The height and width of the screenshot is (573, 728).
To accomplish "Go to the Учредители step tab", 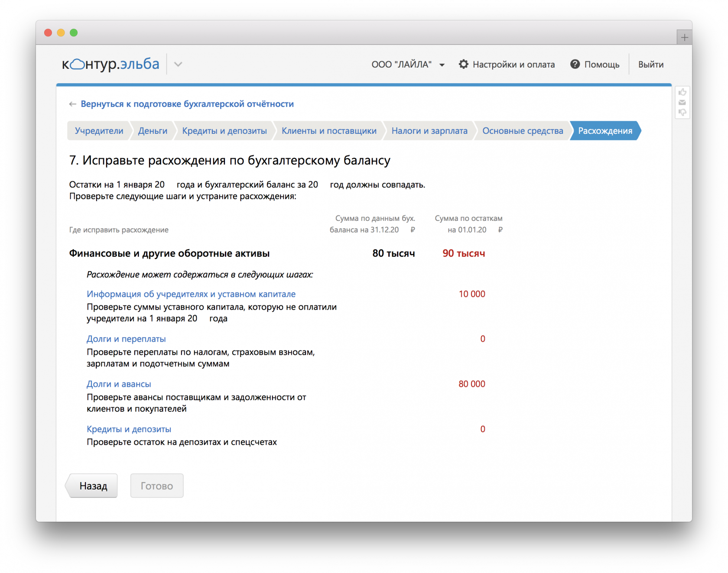I will 99,131.
